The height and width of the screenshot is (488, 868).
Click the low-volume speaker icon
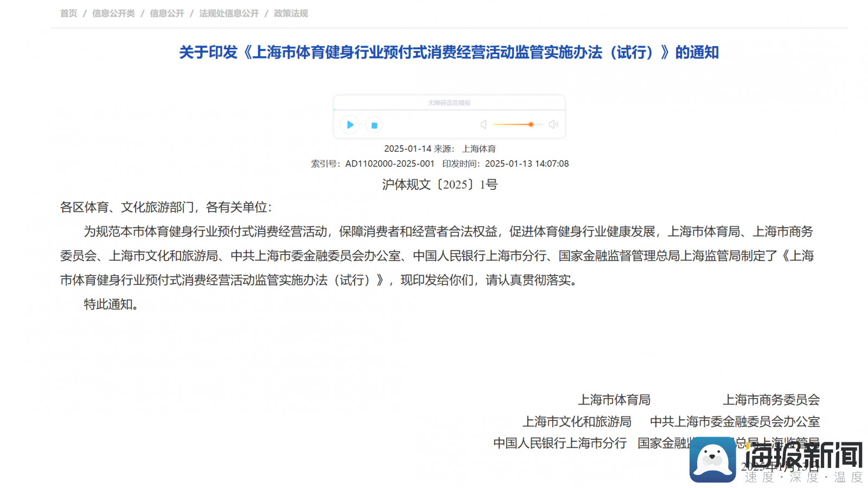pyautogui.click(x=483, y=125)
